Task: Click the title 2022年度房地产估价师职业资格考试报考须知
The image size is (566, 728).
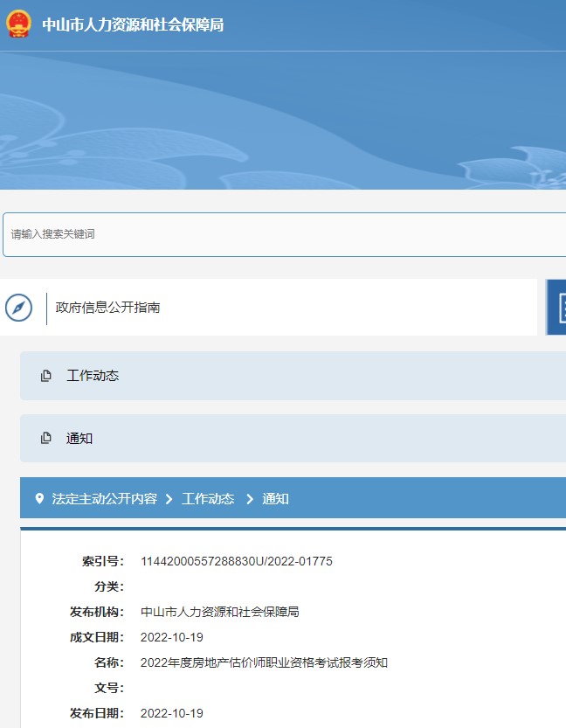Action: 264,662
